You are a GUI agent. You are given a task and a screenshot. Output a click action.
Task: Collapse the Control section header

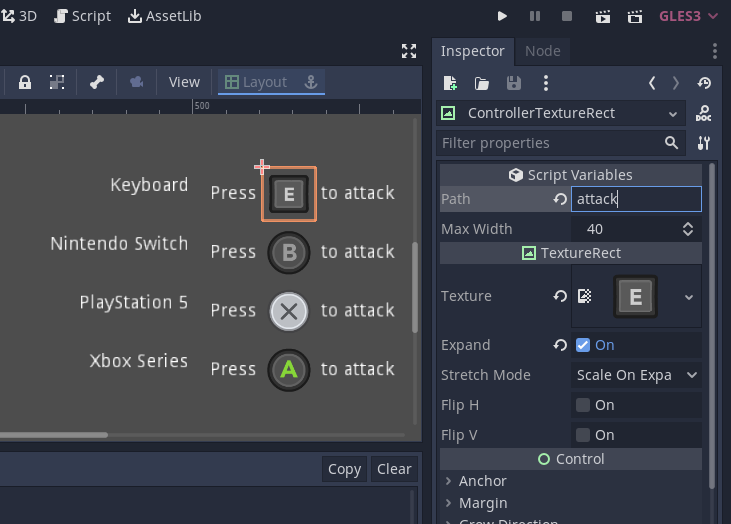(571, 459)
